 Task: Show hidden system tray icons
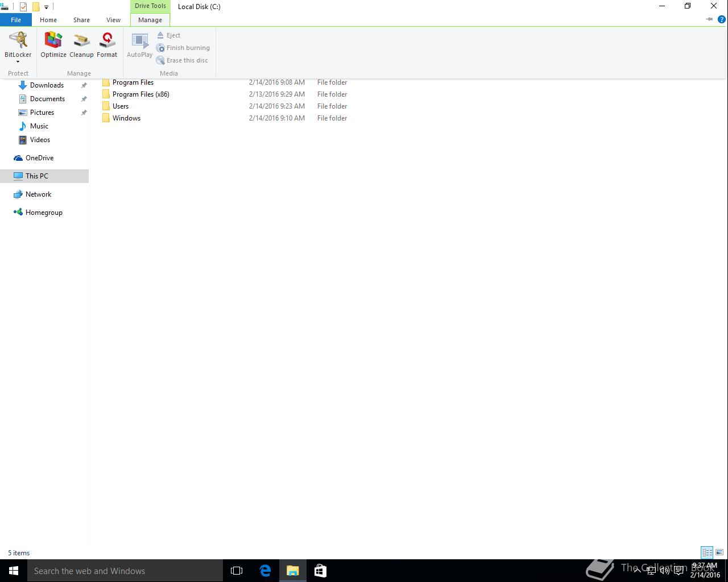(638, 571)
